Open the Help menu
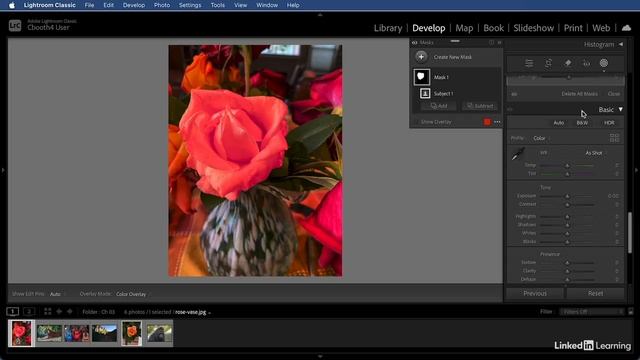 click(x=293, y=5)
